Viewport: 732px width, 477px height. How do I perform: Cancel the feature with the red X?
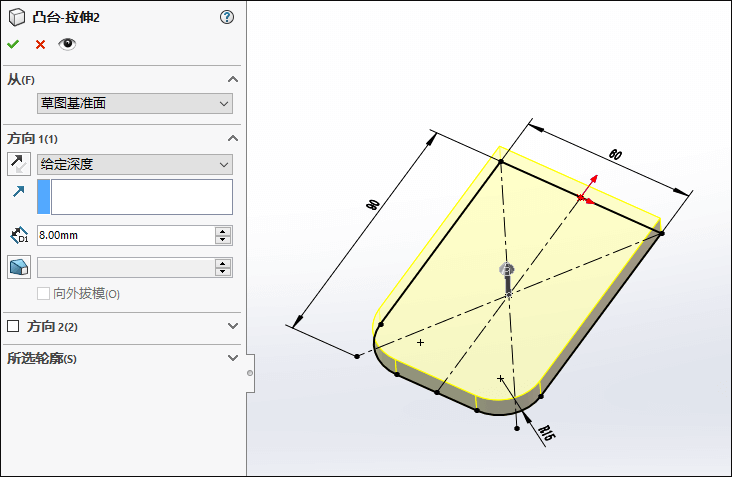[x=40, y=44]
